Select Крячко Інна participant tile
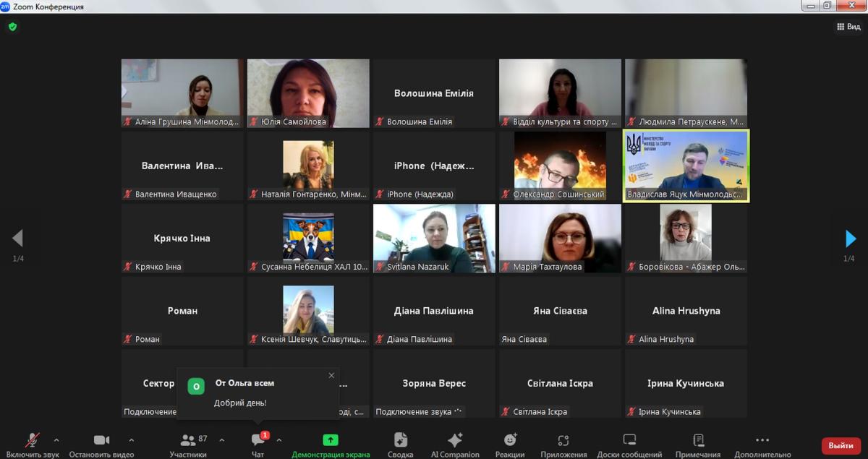The width and height of the screenshot is (868, 459). [x=182, y=238]
